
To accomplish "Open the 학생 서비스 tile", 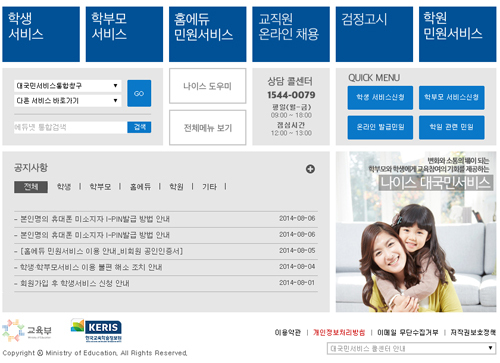I will [41, 34].
